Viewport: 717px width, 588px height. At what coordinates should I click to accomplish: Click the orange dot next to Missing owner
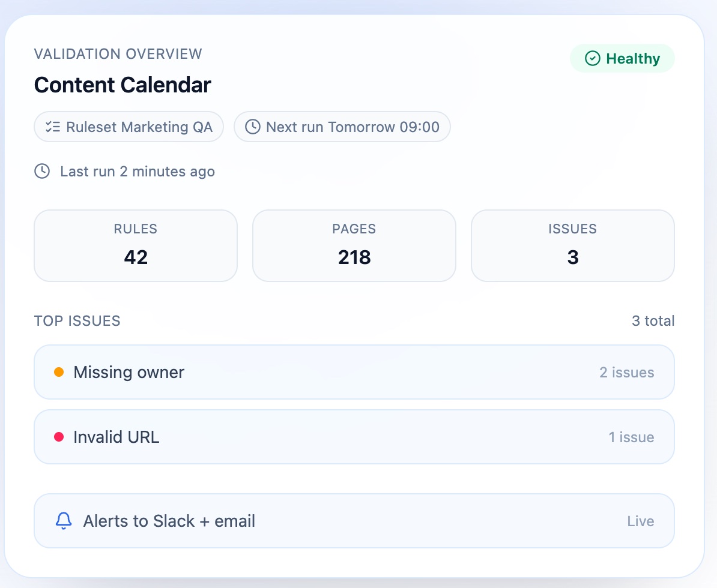59,372
